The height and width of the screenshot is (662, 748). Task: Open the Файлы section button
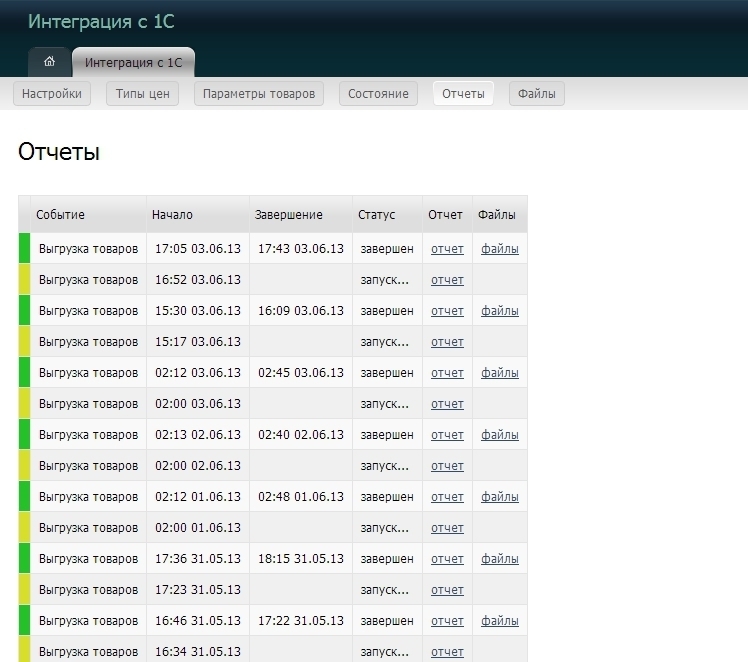tap(537, 93)
